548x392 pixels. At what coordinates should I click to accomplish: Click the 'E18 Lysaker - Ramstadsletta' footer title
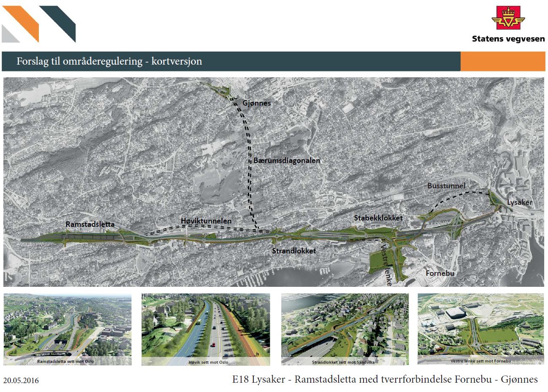pyautogui.click(x=385, y=379)
